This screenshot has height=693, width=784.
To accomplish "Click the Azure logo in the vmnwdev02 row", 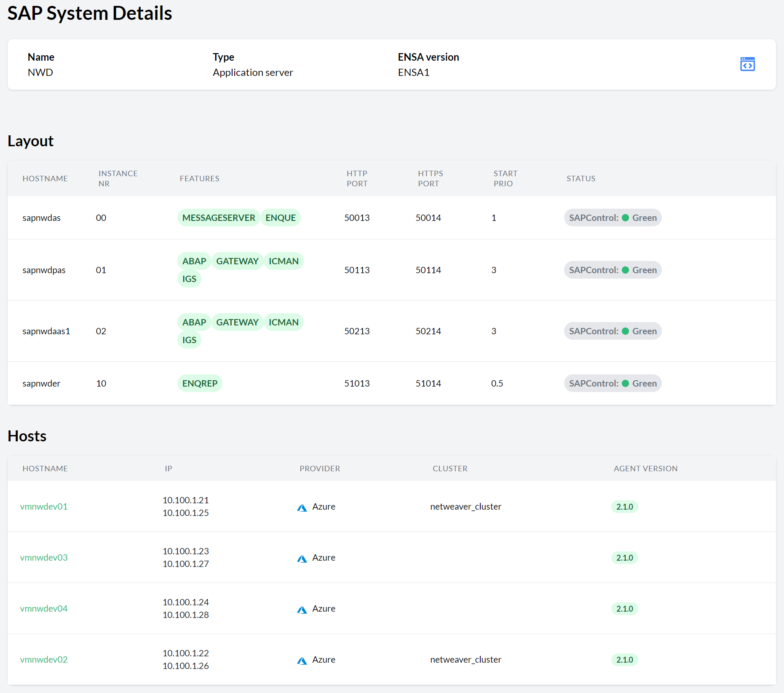I will (x=302, y=661).
